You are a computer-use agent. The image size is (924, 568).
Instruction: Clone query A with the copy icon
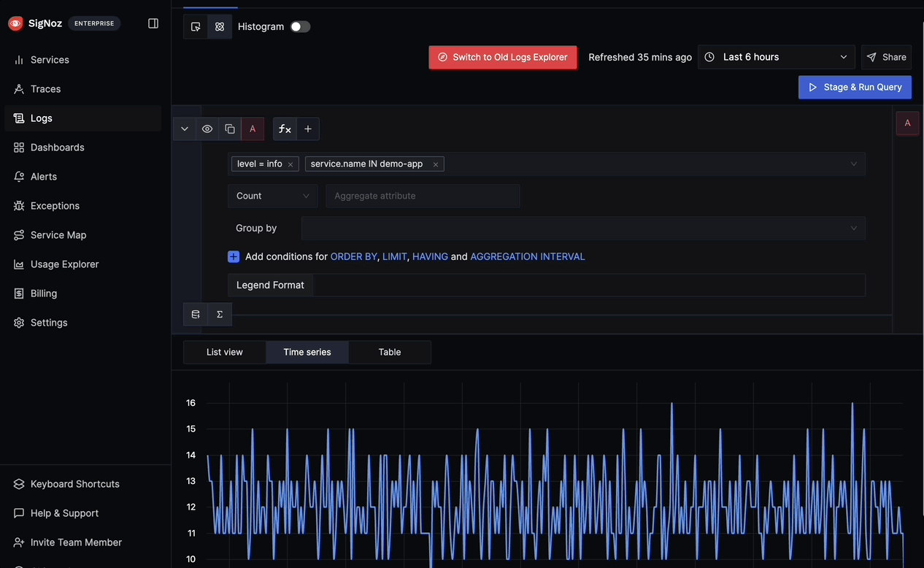coord(230,128)
